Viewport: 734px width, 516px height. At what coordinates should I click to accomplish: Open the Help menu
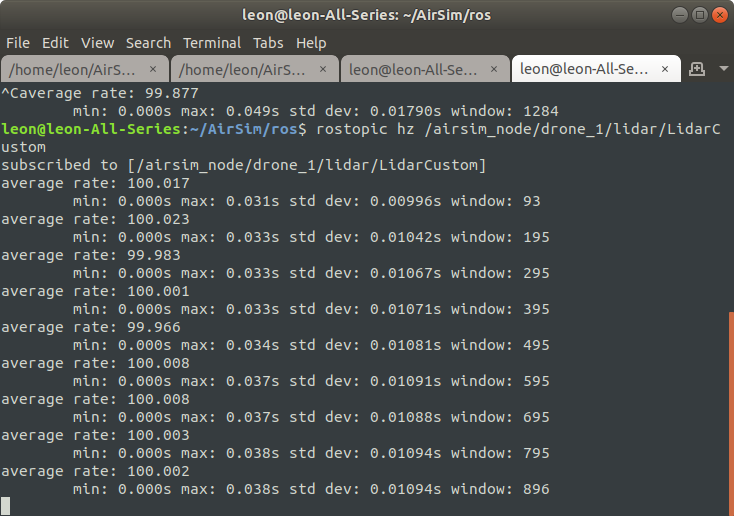(x=311, y=43)
